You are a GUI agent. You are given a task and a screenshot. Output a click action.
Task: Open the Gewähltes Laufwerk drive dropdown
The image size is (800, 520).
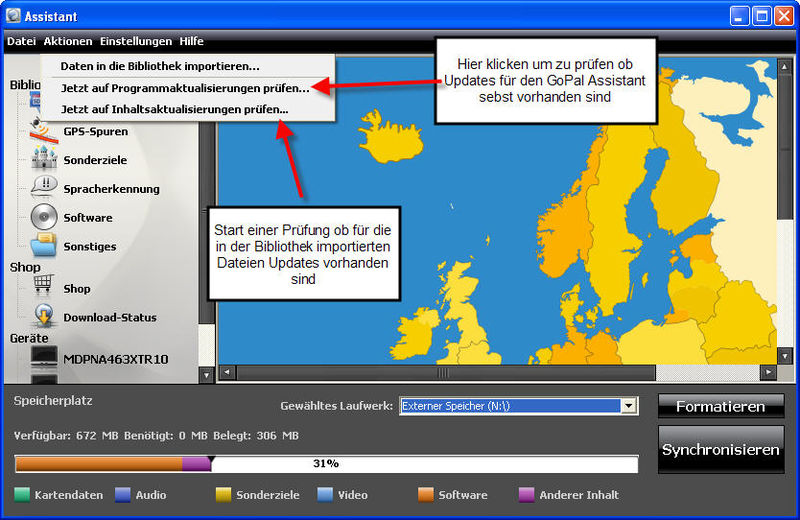[x=628, y=406]
